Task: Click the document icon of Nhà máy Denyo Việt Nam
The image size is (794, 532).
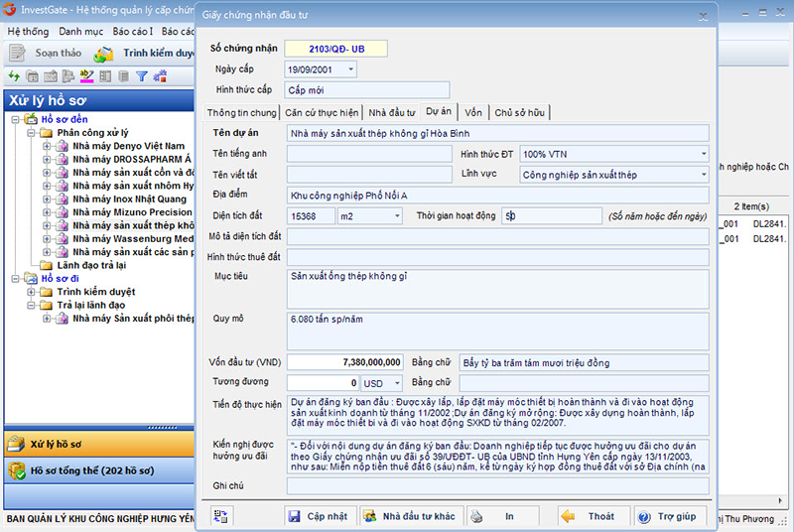Action: [x=62, y=146]
